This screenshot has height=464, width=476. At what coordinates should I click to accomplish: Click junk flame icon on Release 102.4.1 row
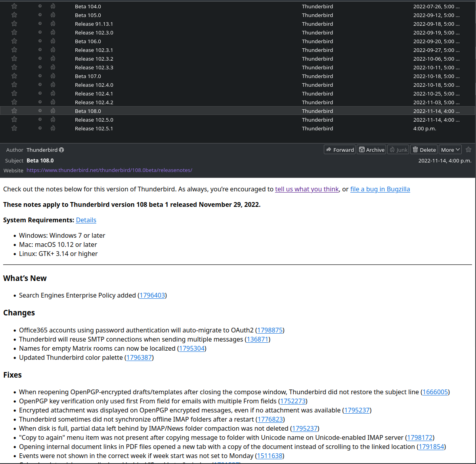(53, 94)
